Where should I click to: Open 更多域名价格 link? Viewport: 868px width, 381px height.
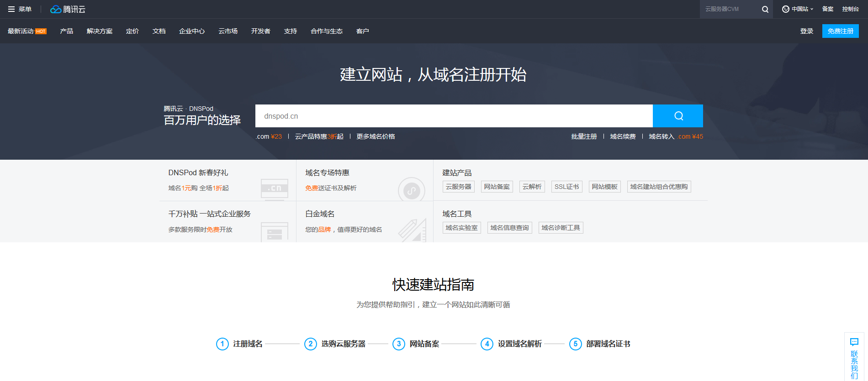tap(376, 136)
